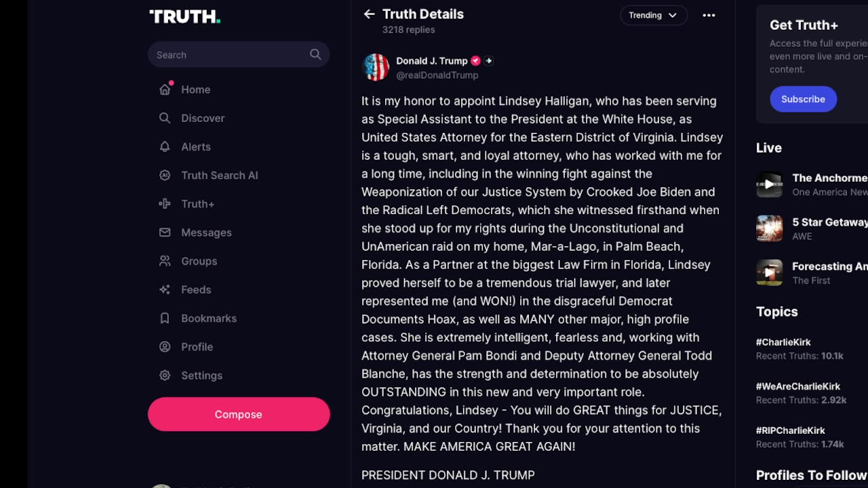
Task: Open the #CharlieKirk topic link
Action: pos(783,342)
